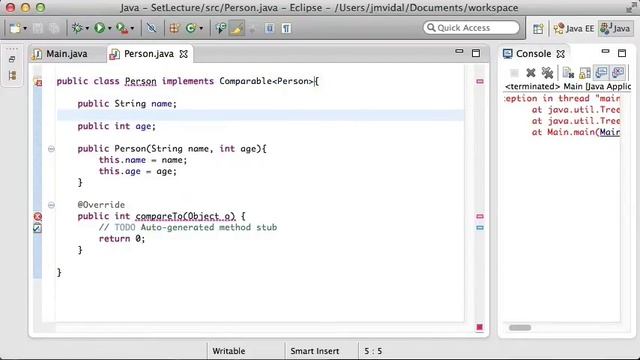640x360 pixels.
Task: Click the Java file icon on Main.java tab
Action: pyautogui.click(x=37, y=54)
